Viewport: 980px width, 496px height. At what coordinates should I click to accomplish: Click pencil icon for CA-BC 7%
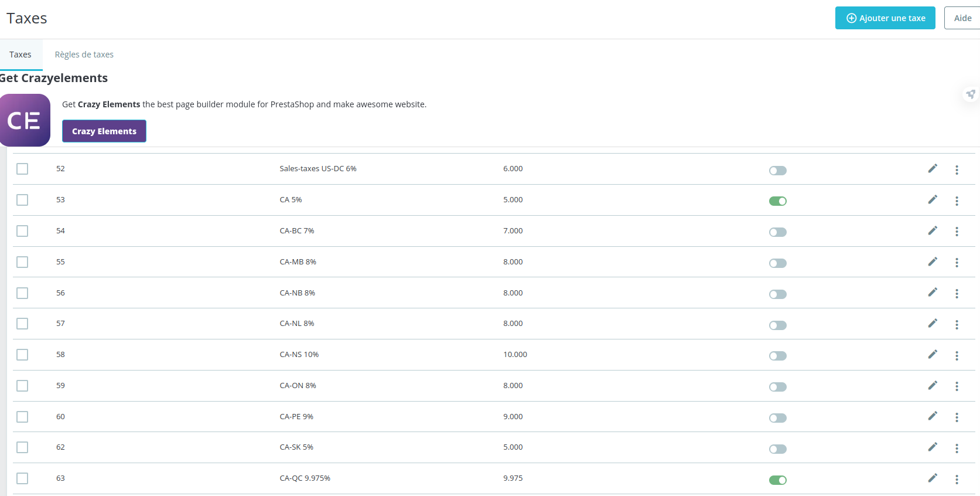[933, 231]
